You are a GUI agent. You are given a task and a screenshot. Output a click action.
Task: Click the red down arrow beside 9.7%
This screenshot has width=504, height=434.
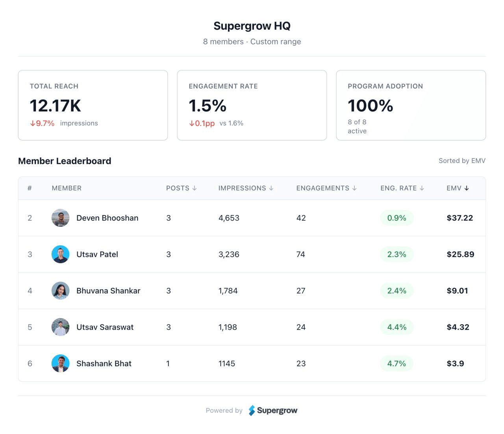(x=33, y=123)
